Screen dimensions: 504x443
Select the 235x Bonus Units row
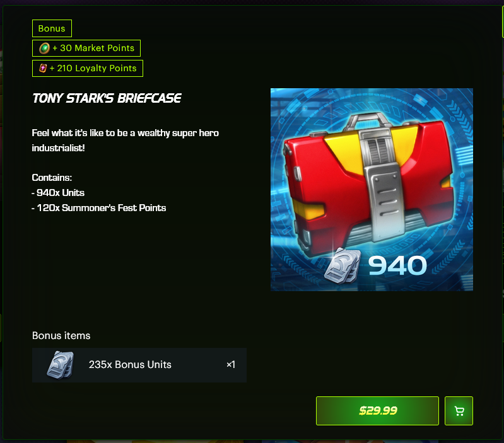[x=139, y=365]
